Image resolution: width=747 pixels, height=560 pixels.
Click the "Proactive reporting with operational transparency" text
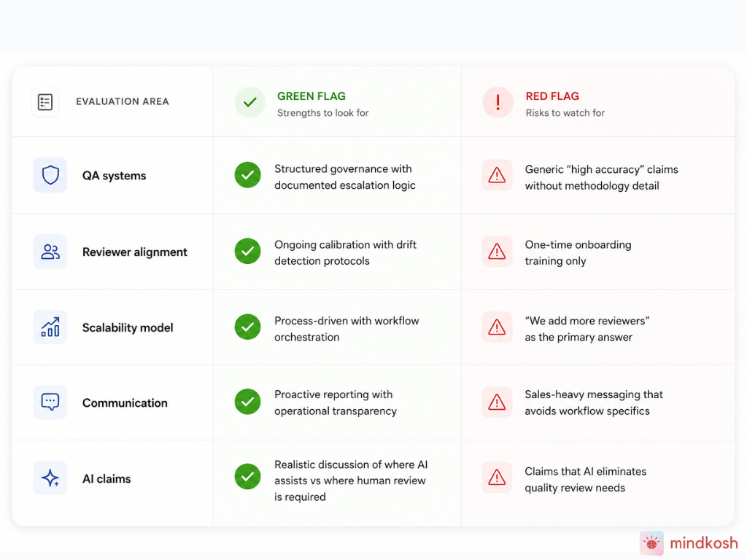(336, 402)
